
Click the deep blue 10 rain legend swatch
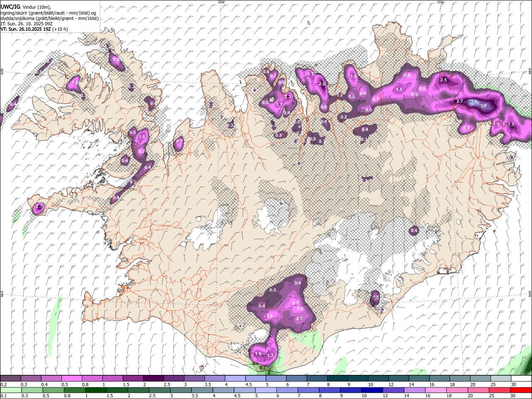(372, 390)
